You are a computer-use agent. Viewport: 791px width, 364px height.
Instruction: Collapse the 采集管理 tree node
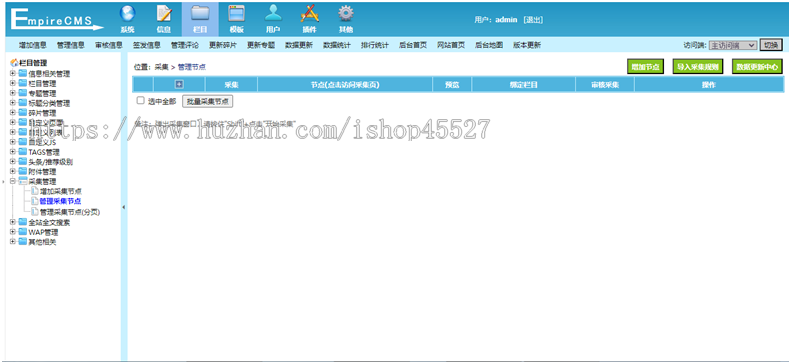pyautogui.click(x=13, y=181)
